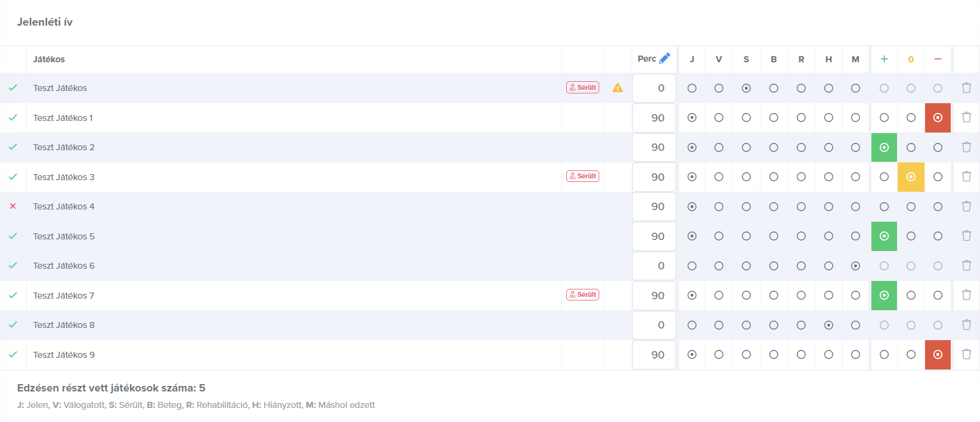Click the yellow warning triangle for Teszt Játékos
Image resolution: width=980 pixels, height=422 pixels.
pos(618,88)
